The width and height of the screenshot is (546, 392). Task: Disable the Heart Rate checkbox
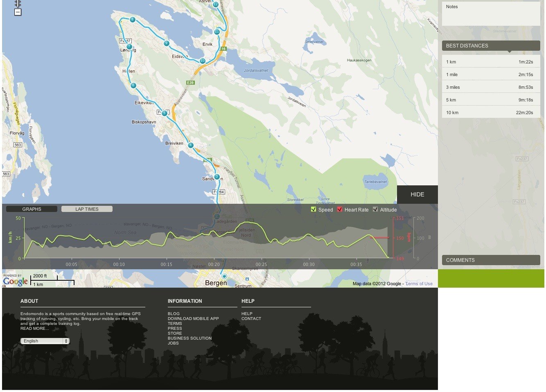(x=339, y=209)
